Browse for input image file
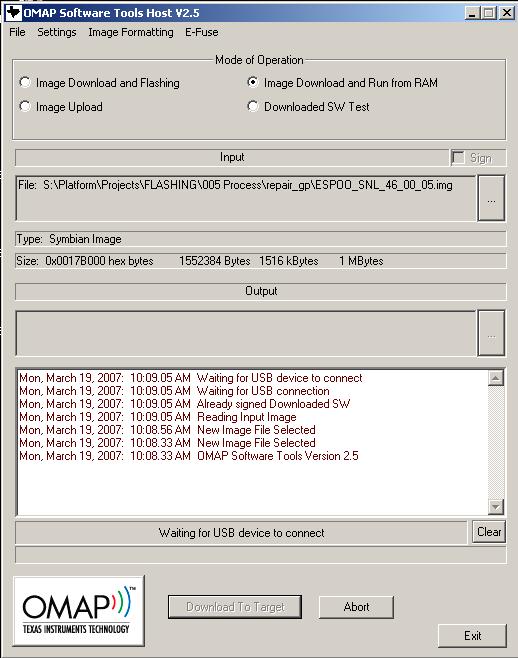Screen dimensions: 518x658 click(491, 198)
